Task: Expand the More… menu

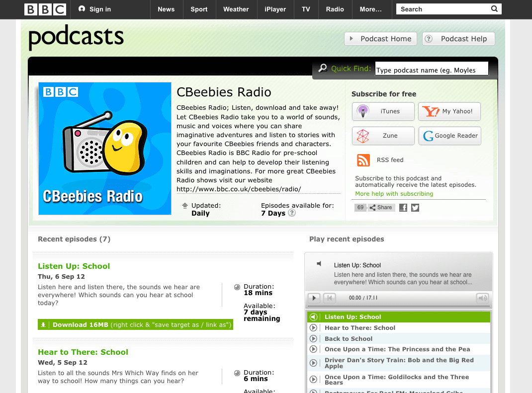Action: click(x=370, y=9)
